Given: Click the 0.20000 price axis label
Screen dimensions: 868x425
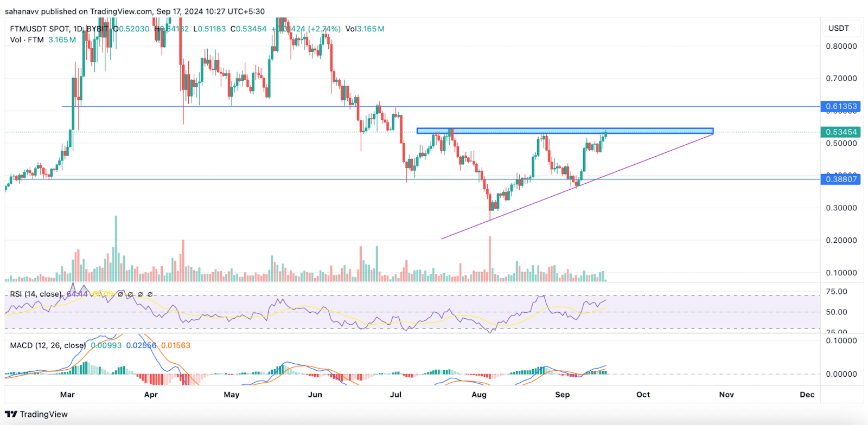Looking at the screenshot, I should click(x=841, y=240).
